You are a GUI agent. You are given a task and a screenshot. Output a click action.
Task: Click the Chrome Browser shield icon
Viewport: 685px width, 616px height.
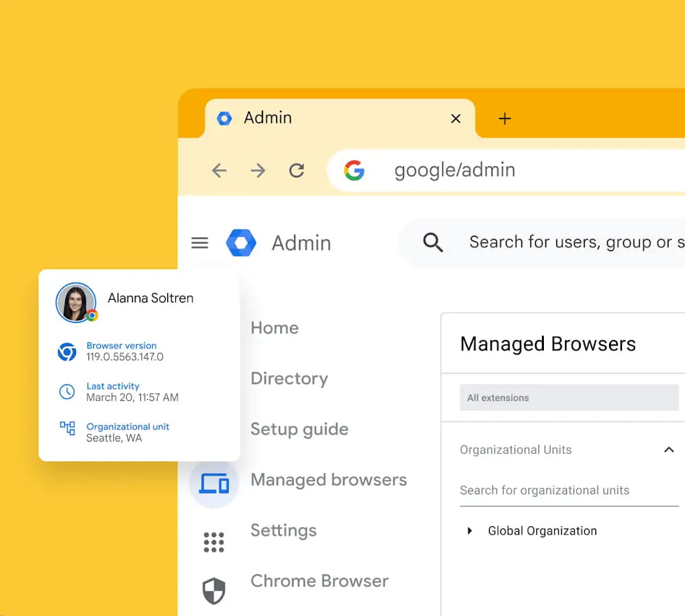(x=214, y=590)
